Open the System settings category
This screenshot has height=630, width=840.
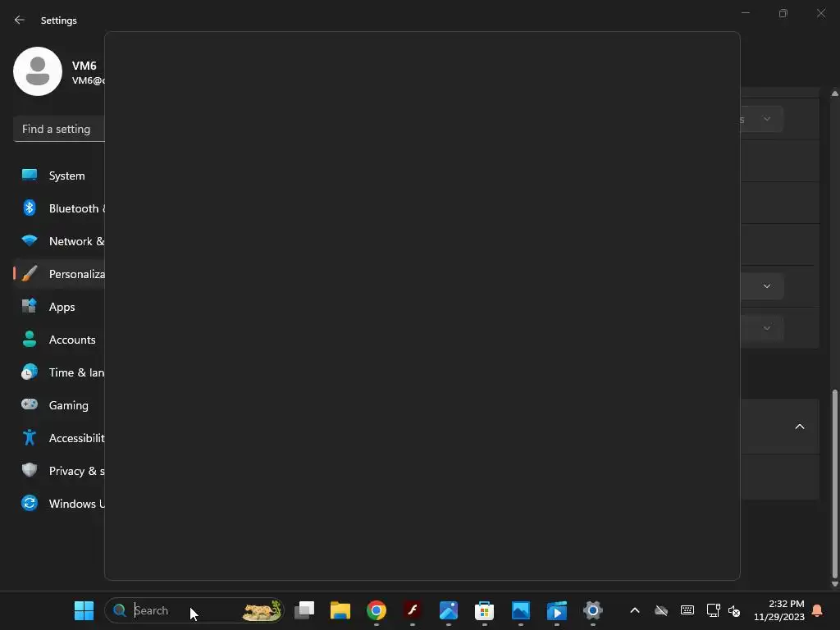tap(59, 176)
